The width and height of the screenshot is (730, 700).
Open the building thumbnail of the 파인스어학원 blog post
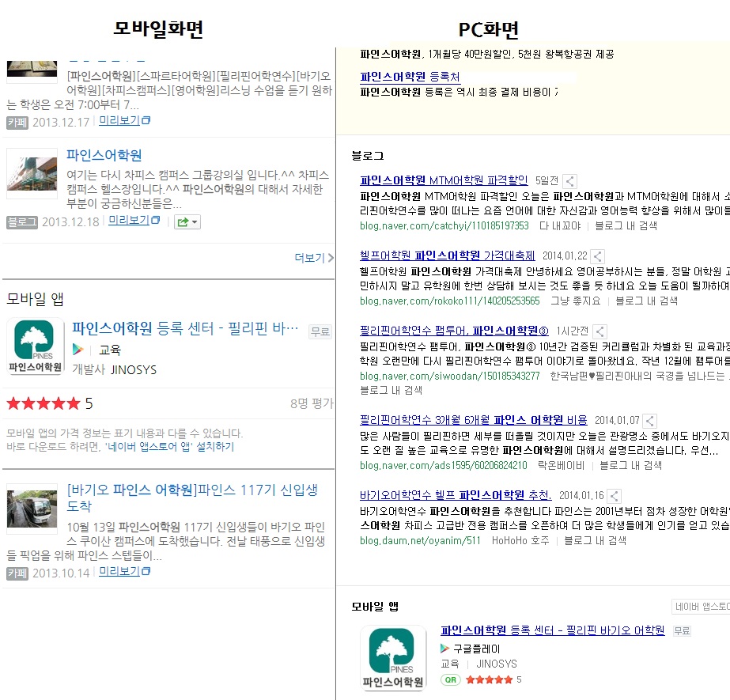(32, 174)
